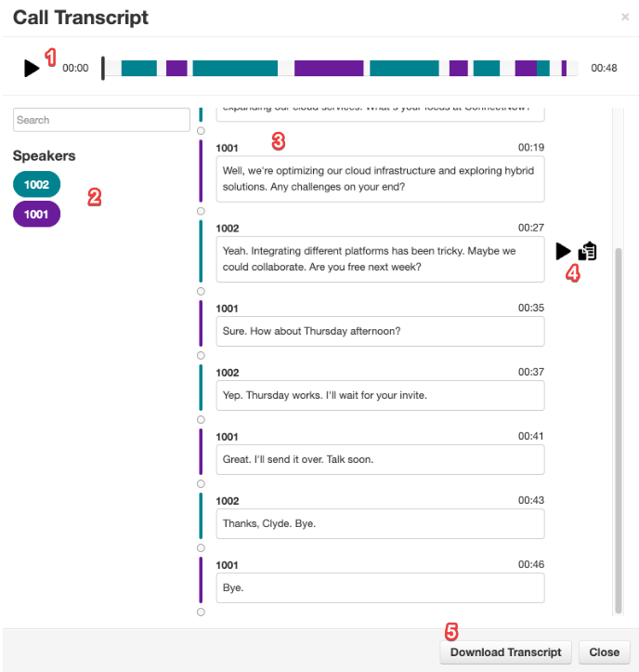Download the transcript
This screenshot has width=639, height=672.
[505, 652]
